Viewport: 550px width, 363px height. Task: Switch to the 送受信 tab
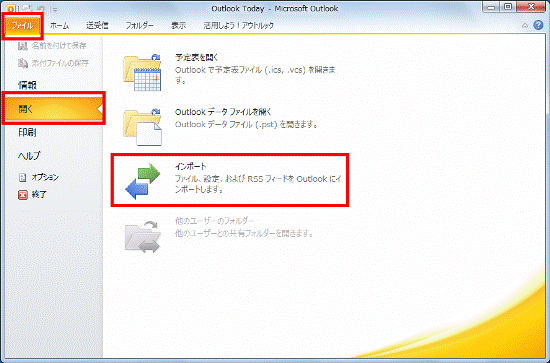(x=97, y=26)
